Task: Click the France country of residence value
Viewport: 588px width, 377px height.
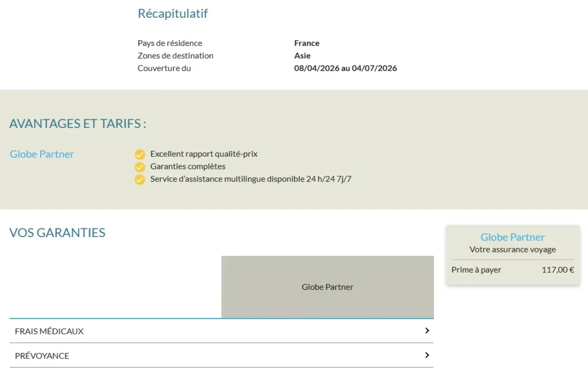Action: tap(307, 43)
